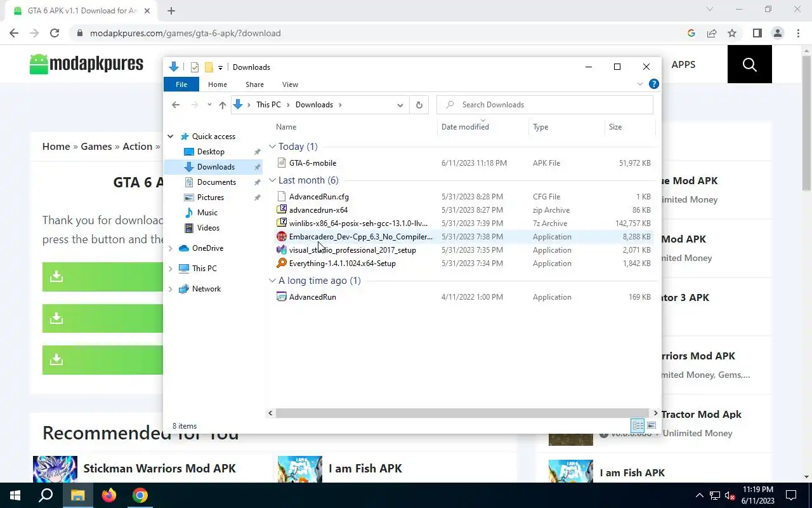Click the New folder quick access toolbar icon
This screenshot has width=812, height=508.
tap(209, 67)
